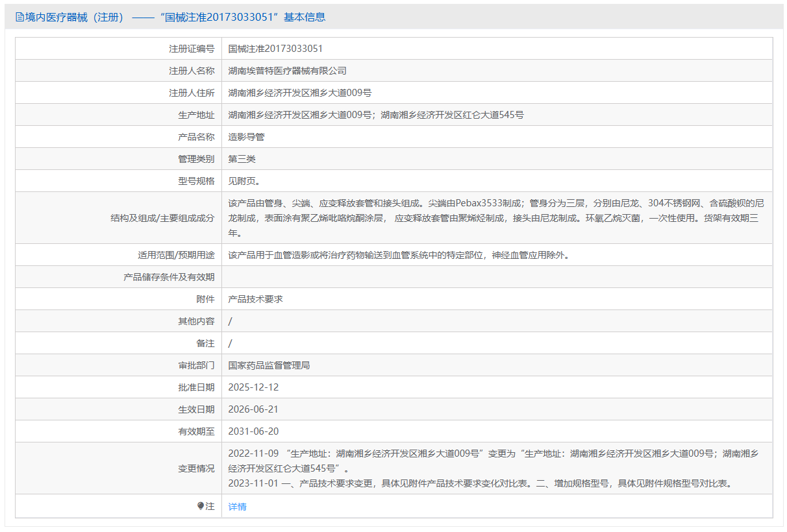Click effective date 2026-06-21

coord(254,409)
